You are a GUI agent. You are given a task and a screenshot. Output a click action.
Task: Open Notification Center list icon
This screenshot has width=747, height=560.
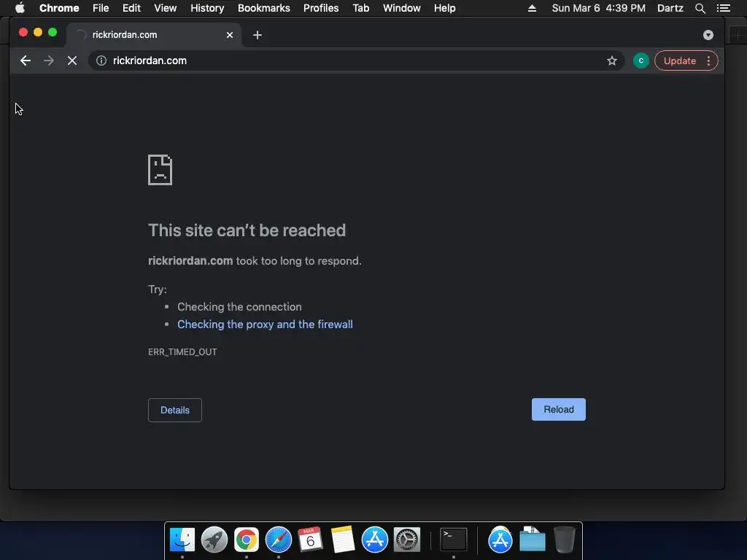click(x=723, y=8)
